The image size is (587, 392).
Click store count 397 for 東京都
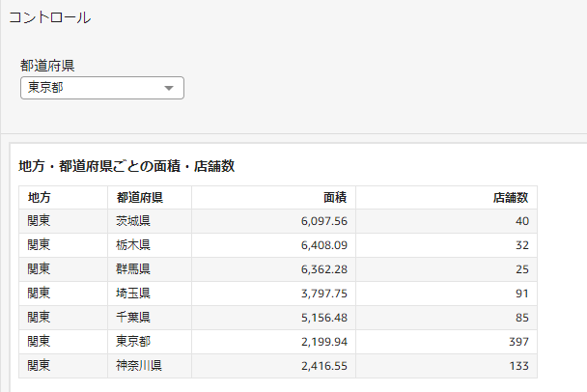click(518, 342)
